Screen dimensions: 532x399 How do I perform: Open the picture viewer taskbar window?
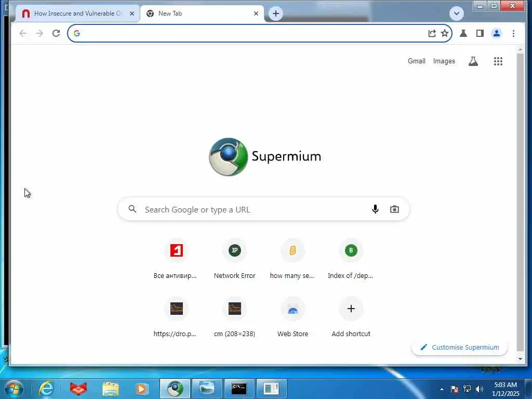[x=207, y=389]
